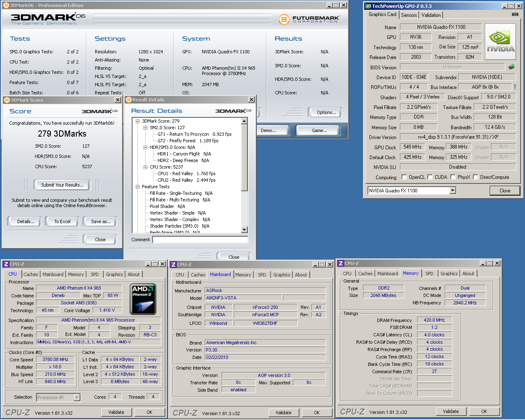Click the Result Details scrollbar thumb

coord(244,157)
